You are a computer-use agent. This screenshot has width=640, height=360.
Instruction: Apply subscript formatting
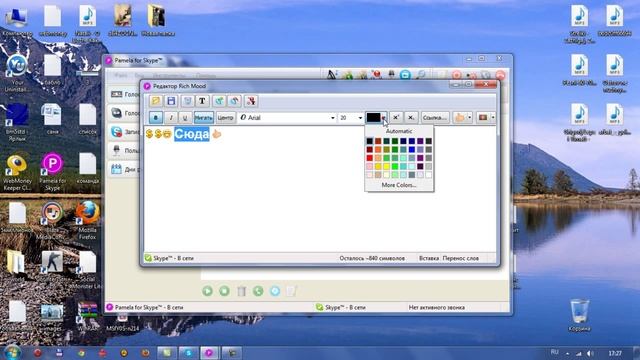click(x=411, y=118)
